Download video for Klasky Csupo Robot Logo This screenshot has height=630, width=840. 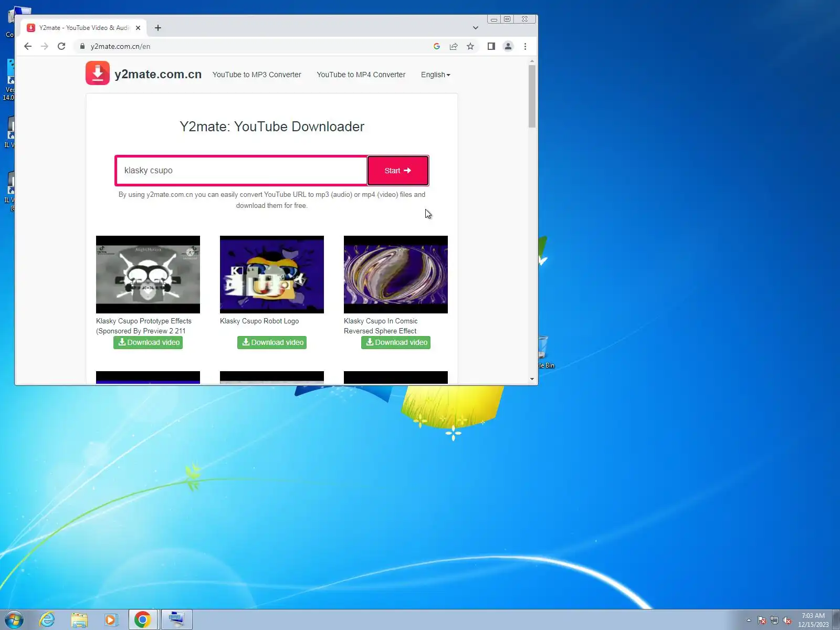point(272,342)
